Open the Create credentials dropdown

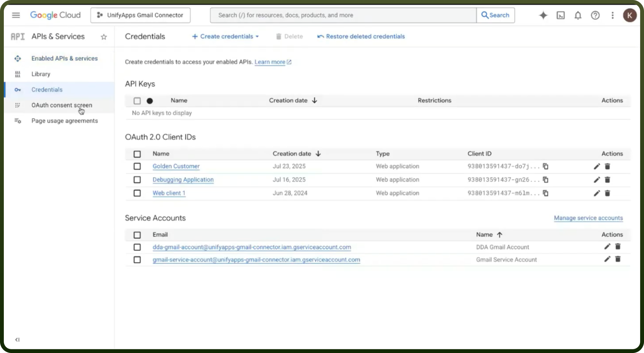pos(225,37)
